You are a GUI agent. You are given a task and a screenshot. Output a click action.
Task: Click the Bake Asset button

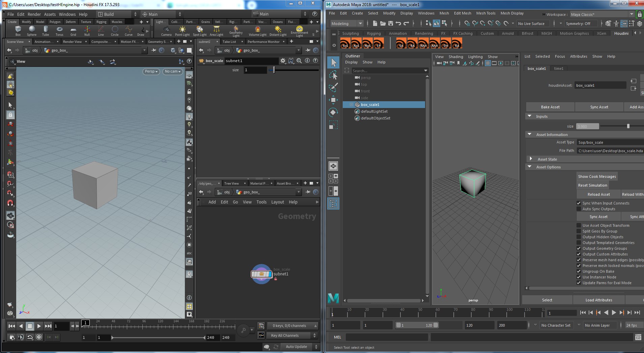(x=550, y=107)
